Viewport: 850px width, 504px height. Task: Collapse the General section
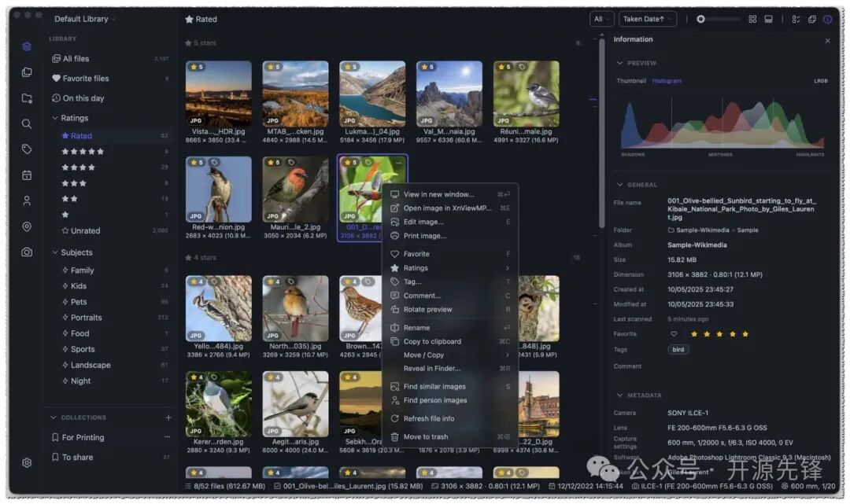[x=619, y=185]
